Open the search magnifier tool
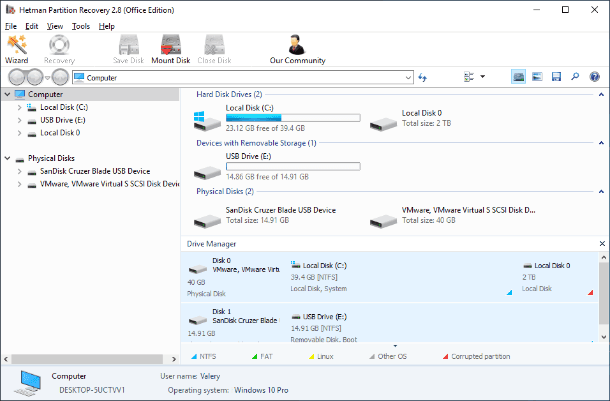Screen dimensions: 610x401 tap(575, 77)
